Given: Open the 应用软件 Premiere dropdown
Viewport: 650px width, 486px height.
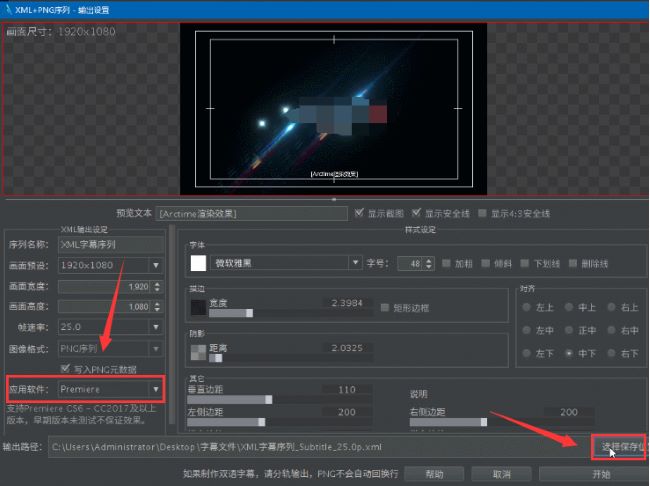Looking at the screenshot, I should tap(110, 388).
